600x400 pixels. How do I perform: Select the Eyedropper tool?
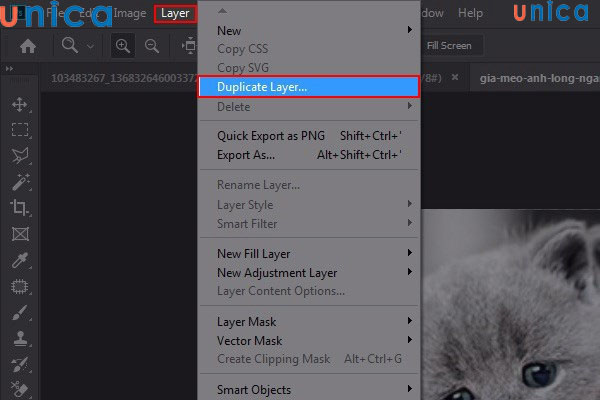tap(20, 260)
